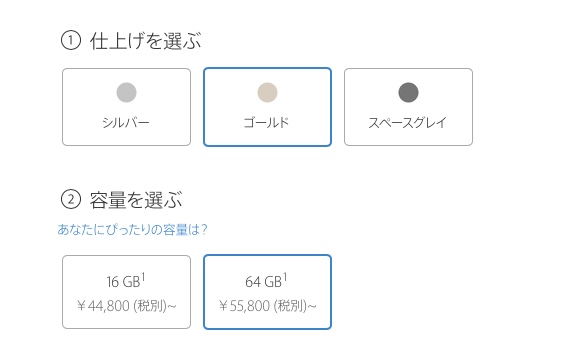Choose the 64 GB capacity option
The height and width of the screenshot is (361, 568).
pyautogui.click(x=267, y=292)
